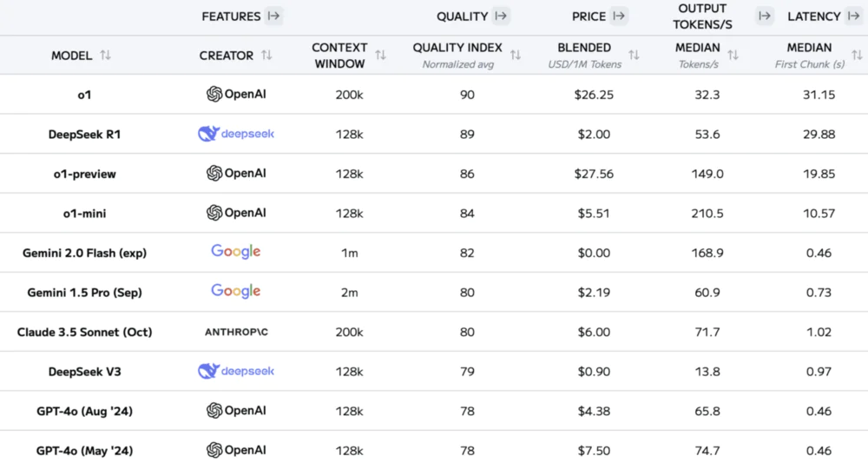The image size is (868, 469).
Task: Expand the LATENCY column group arrow
Action: click(853, 16)
